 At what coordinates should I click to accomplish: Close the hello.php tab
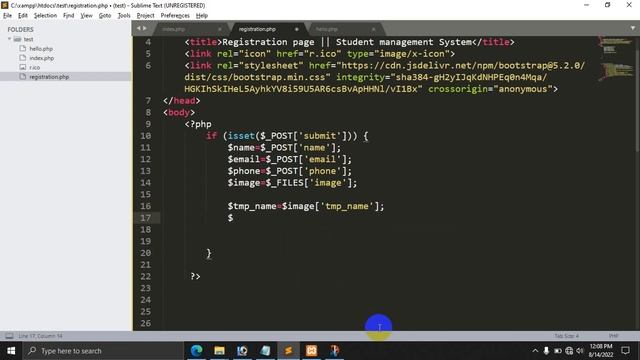click(373, 29)
